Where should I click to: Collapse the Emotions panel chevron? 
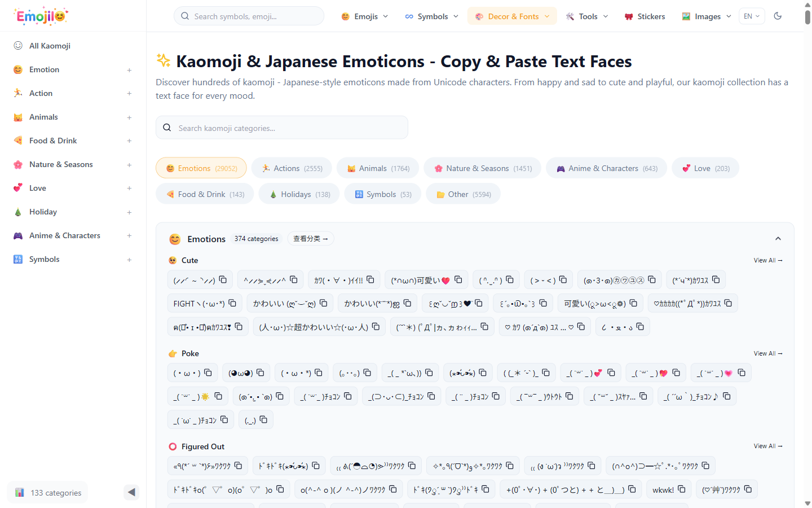click(x=778, y=239)
